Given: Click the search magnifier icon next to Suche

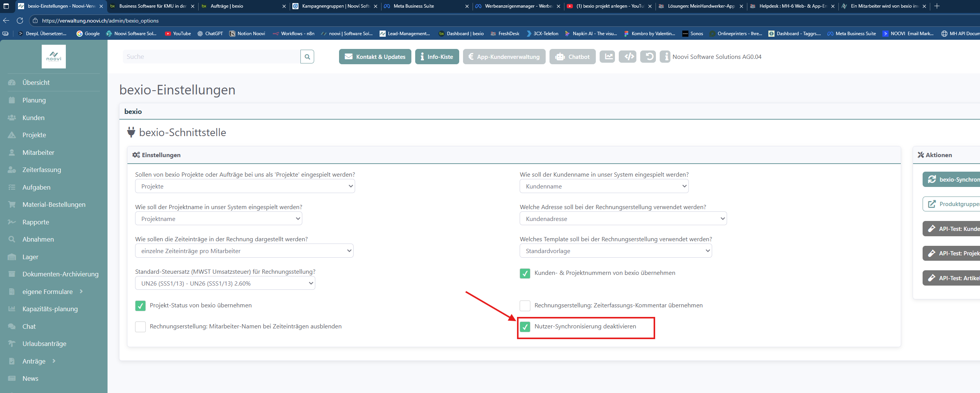Looking at the screenshot, I should [x=307, y=57].
